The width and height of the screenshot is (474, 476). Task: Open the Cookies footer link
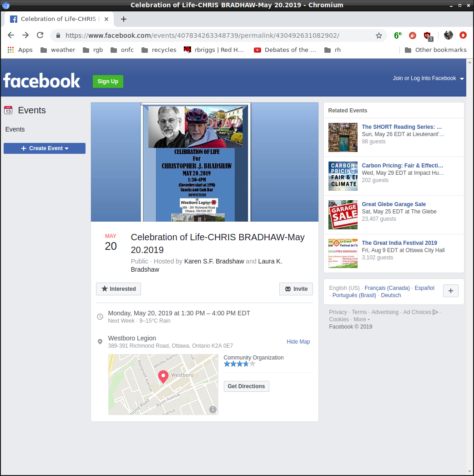pyautogui.click(x=338, y=319)
